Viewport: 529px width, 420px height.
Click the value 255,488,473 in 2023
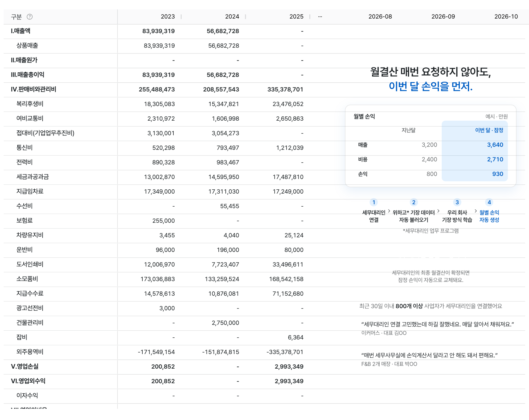coord(157,89)
